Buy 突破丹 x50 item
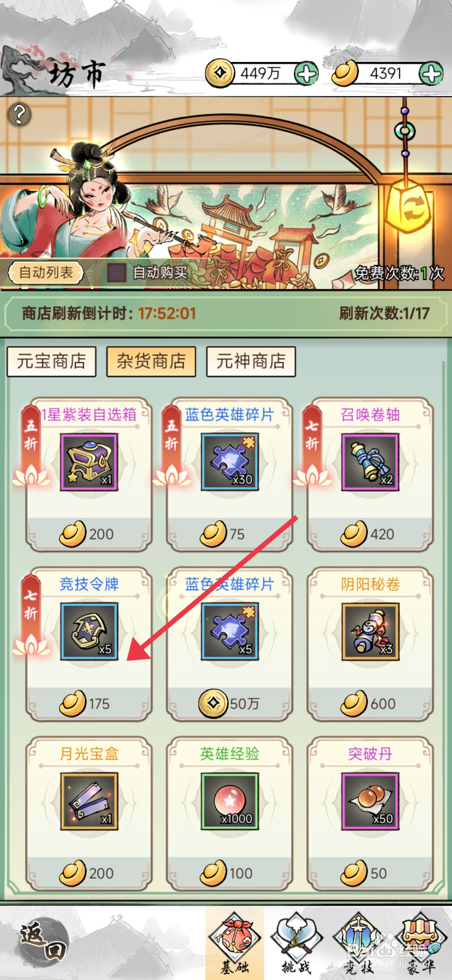Image resolution: width=452 pixels, height=980 pixels. [x=370, y=813]
